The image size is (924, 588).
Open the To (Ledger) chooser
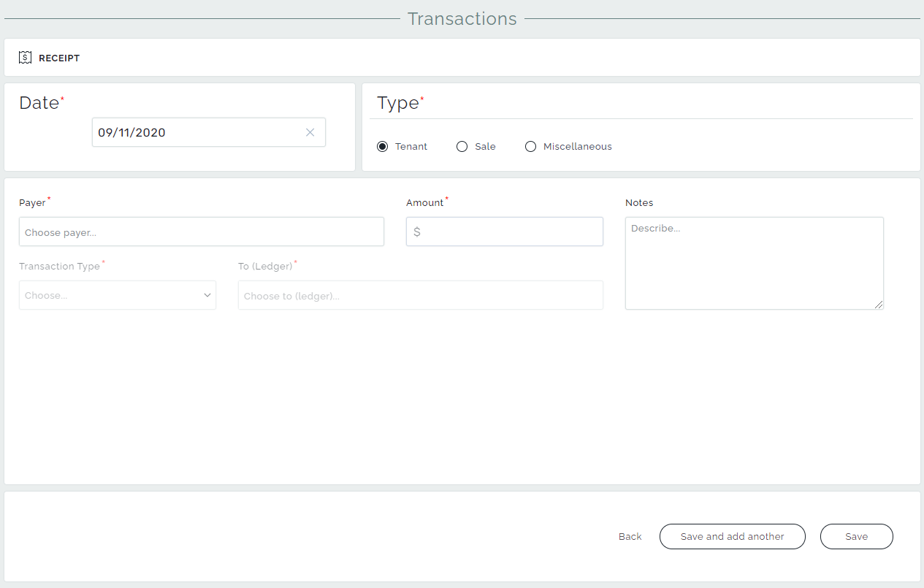coord(420,295)
